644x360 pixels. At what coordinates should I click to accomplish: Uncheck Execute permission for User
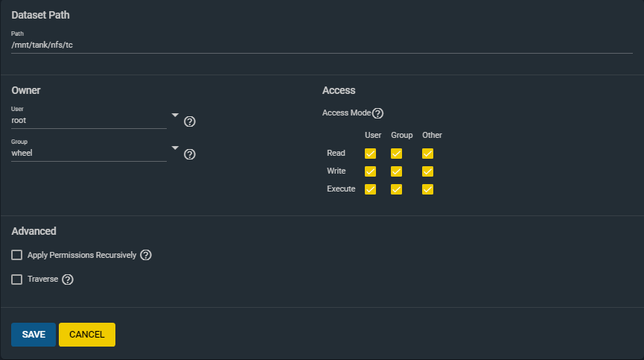(x=370, y=189)
